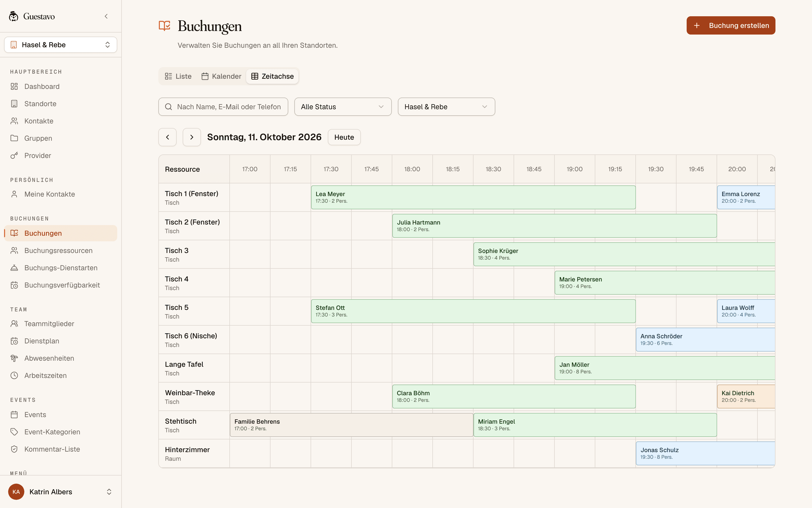Open Events in the sidebar

click(61, 415)
